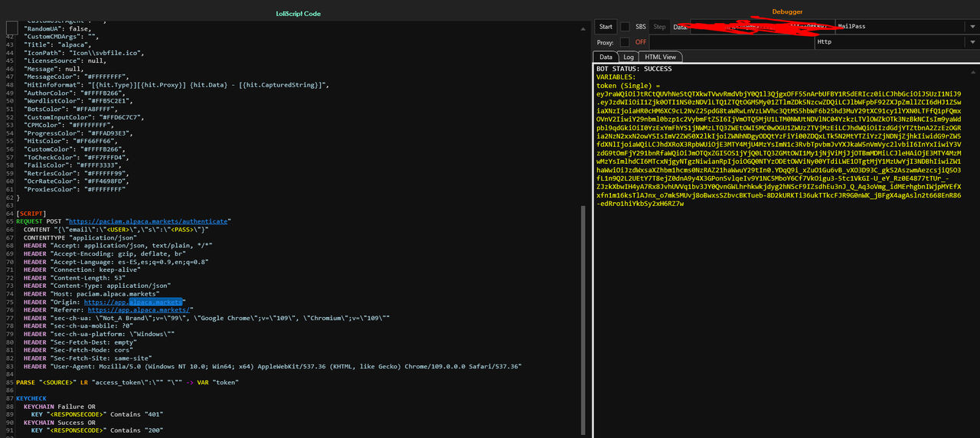Click the PARSE "<SOURCE>" LR line
This screenshot has height=438, width=980.
coord(128,383)
